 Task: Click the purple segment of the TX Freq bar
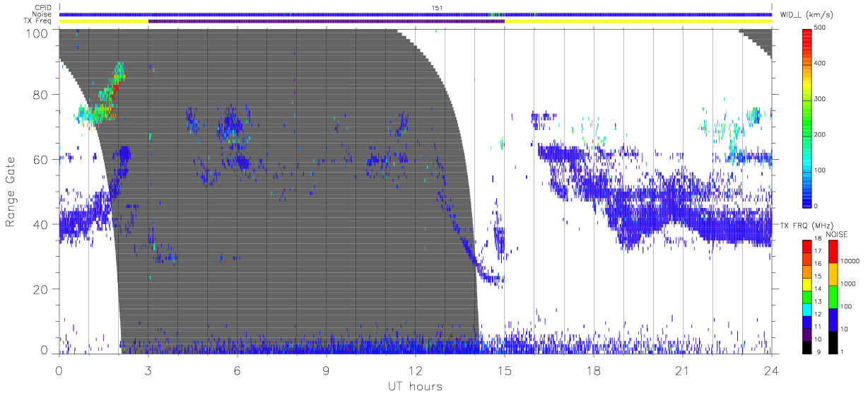point(326,21)
